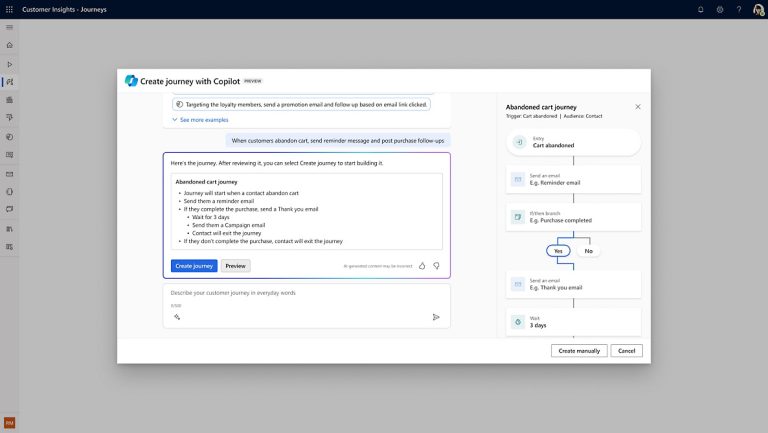This screenshot has height=433, width=768.
Task: Open notifications bell icon
Action: 700,9
